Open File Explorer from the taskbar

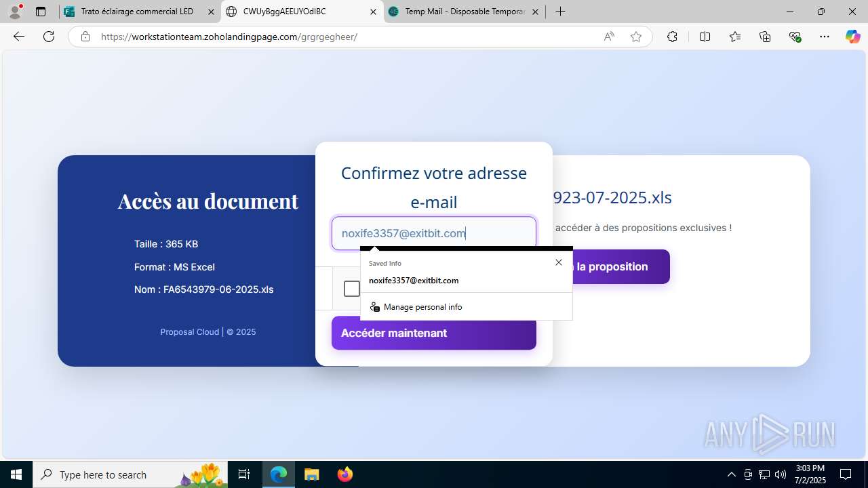311,474
